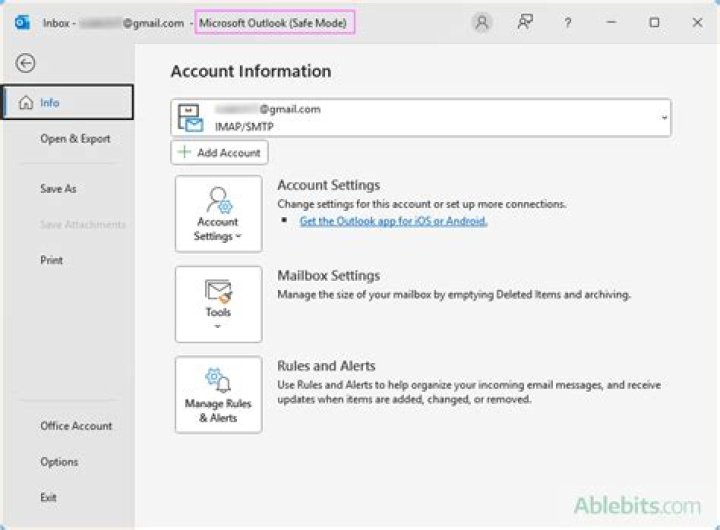This screenshot has height=530, width=720.
Task: Click the Manage Rules & Alerts button
Action: pos(218,395)
